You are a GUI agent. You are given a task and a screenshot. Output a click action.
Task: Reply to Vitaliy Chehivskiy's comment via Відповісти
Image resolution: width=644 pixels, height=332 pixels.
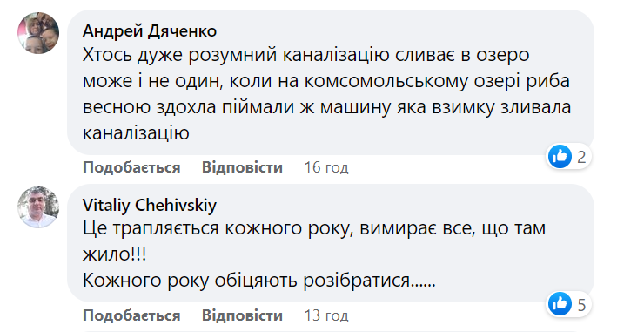pos(242,315)
